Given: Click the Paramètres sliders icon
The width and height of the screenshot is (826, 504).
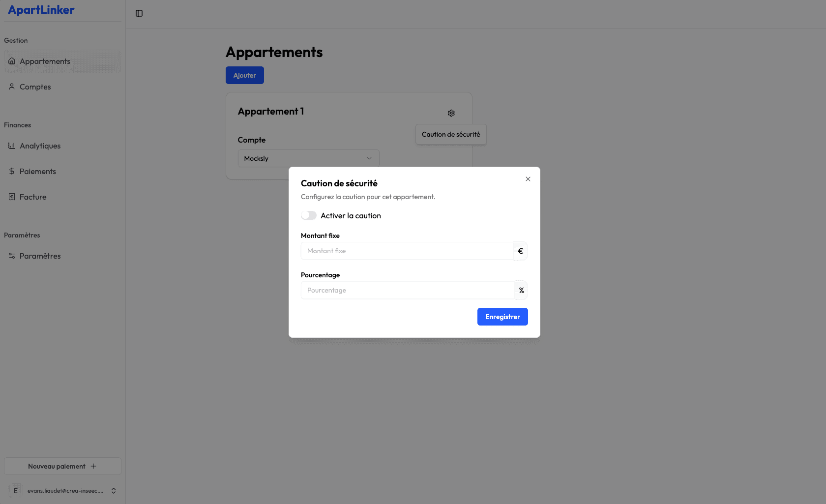Looking at the screenshot, I should [x=12, y=256].
